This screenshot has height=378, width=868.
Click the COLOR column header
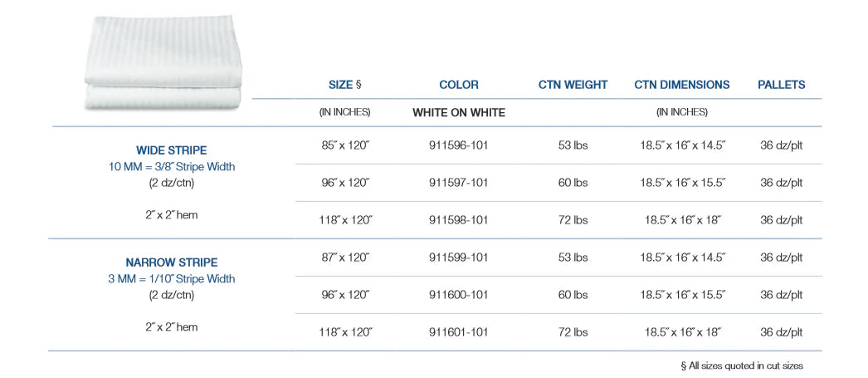click(459, 85)
